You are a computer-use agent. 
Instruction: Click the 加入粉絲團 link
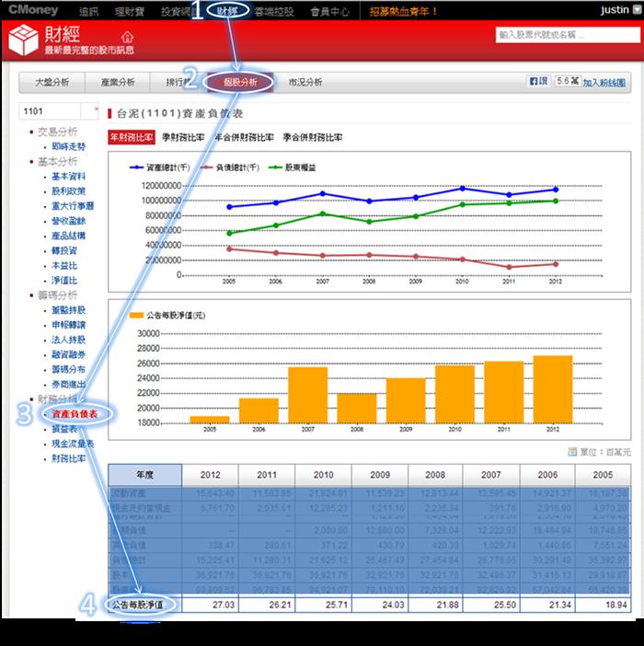coord(604,83)
